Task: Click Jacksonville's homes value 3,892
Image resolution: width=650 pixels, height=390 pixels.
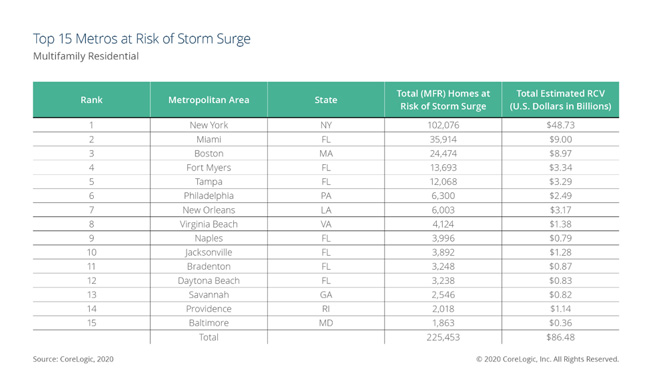Action: [443, 252]
